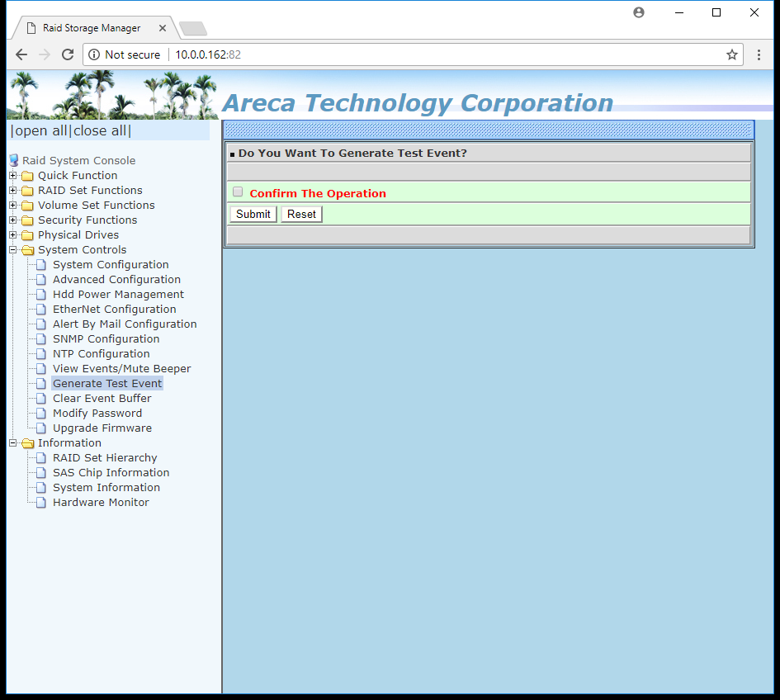The image size is (780, 700).
Task: Submit the test event form
Action: 253,215
